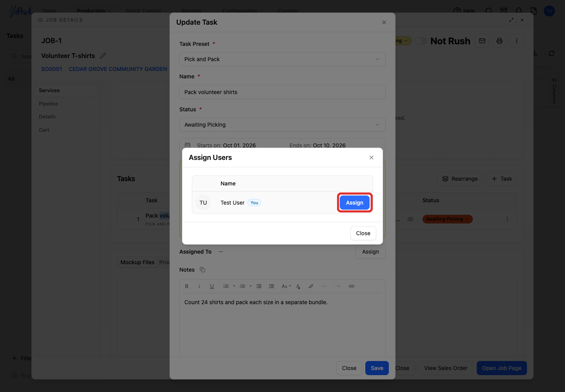The width and height of the screenshot is (565, 392).
Task: Undo last edit in notes editor
Action: click(x=325, y=286)
